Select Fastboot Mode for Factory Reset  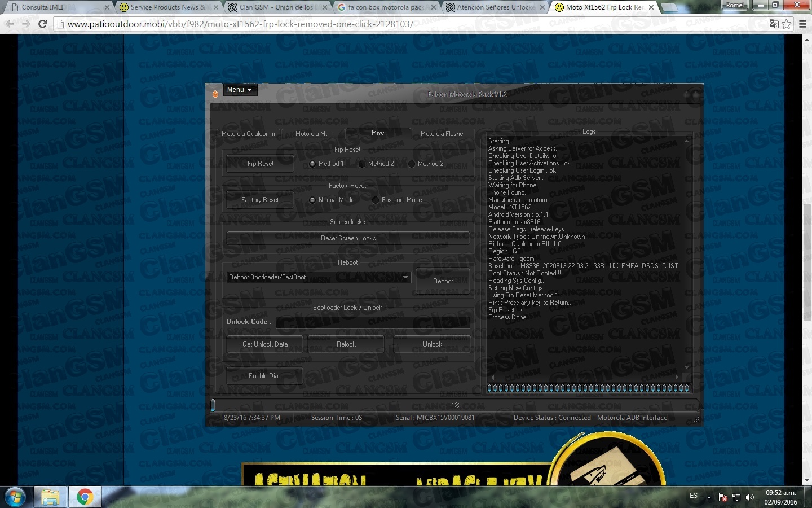(x=376, y=200)
